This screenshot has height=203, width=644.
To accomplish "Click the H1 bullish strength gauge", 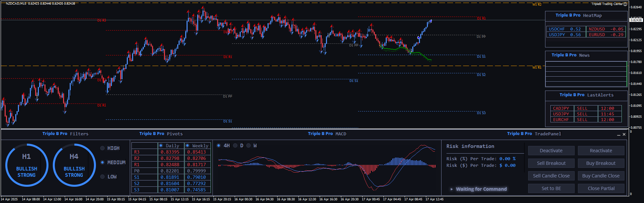I will coord(27,165).
